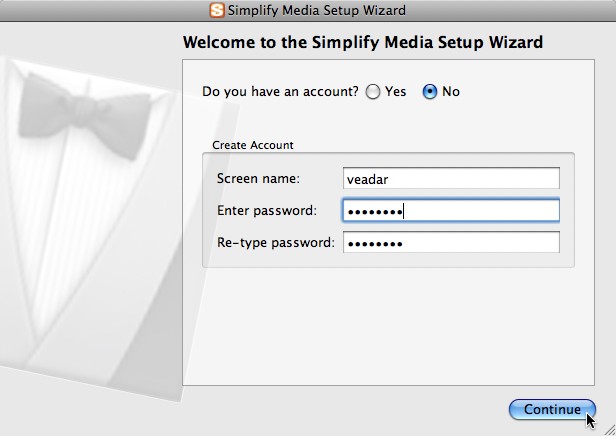The height and width of the screenshot is (436, 616).
Task: Click the "Yes" option text
Action: point(396,92)
